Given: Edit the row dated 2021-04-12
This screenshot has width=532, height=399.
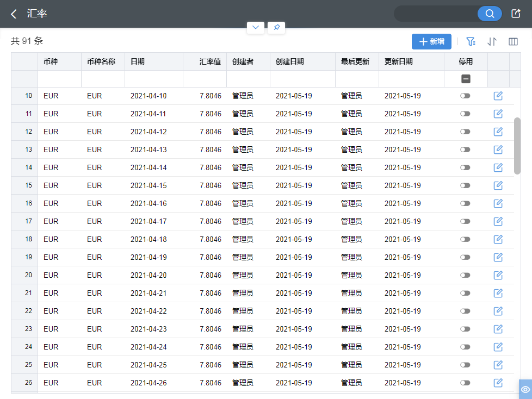Looking at the screenshot, I should pos(498,132).
